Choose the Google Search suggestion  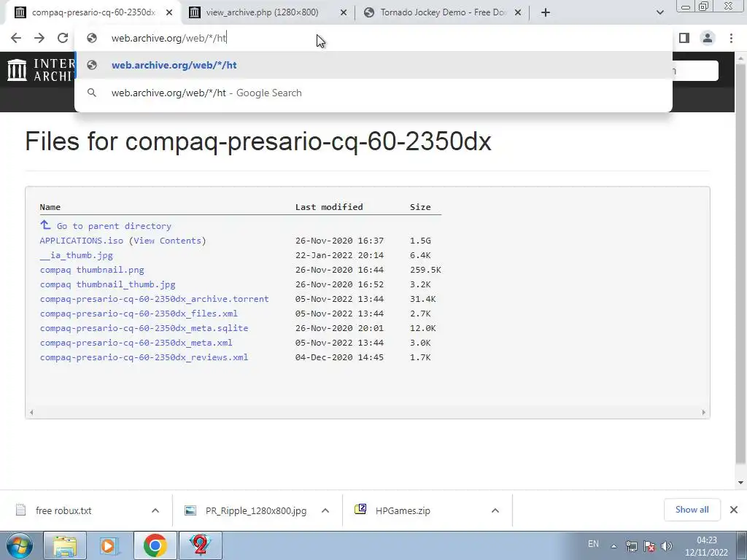[x=373, y=93]
